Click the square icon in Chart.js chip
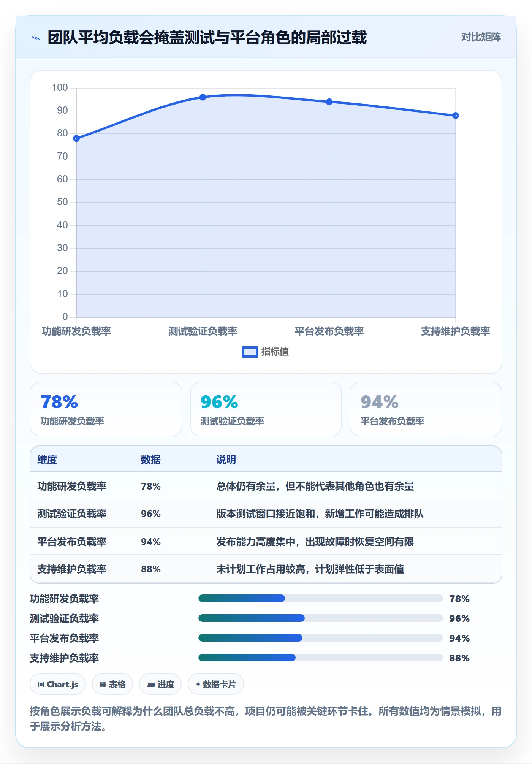 click(41, 685)
